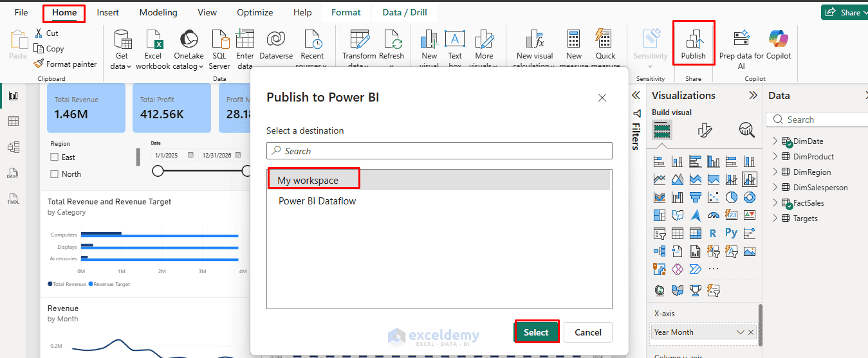Click the 1/1/2025 start date field

(174, 155)
